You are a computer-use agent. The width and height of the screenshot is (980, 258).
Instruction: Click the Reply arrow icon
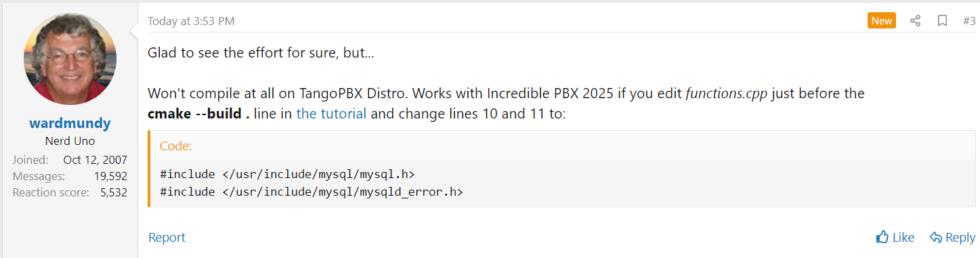pos(936,237)
